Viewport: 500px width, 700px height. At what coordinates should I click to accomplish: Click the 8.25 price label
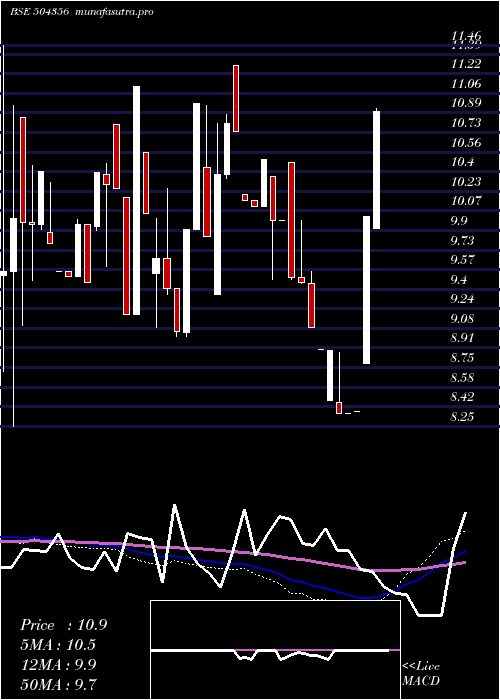462,417
